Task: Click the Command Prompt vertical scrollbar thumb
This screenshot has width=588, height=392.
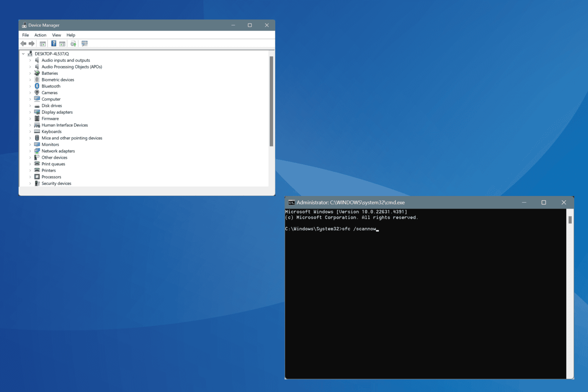Action: tap(570, 220)
